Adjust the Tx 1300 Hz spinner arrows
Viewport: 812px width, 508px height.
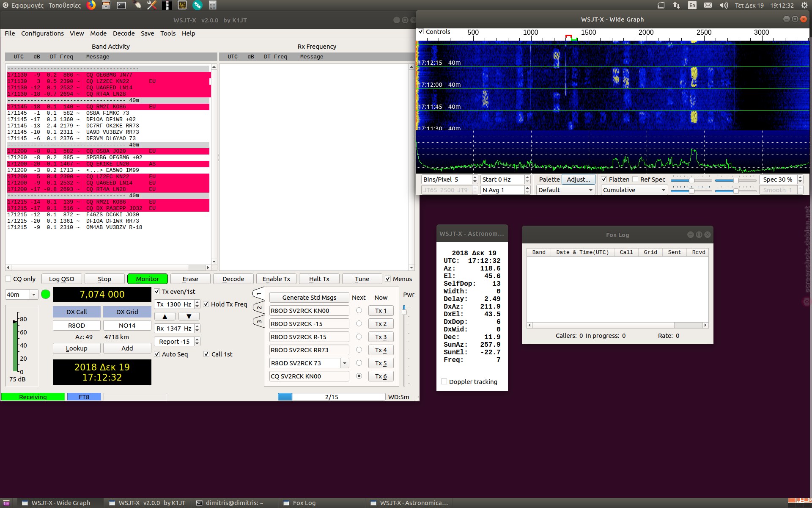197,304
